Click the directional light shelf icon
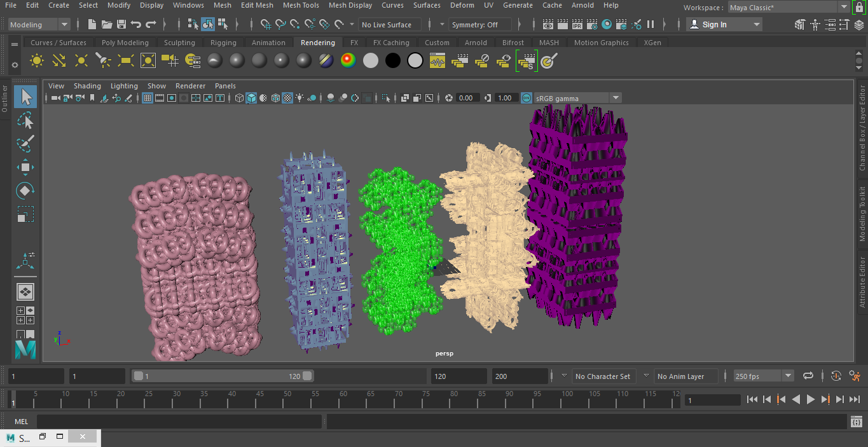The width and height of the screenshot is (868, 447). (x=59, y=60)
